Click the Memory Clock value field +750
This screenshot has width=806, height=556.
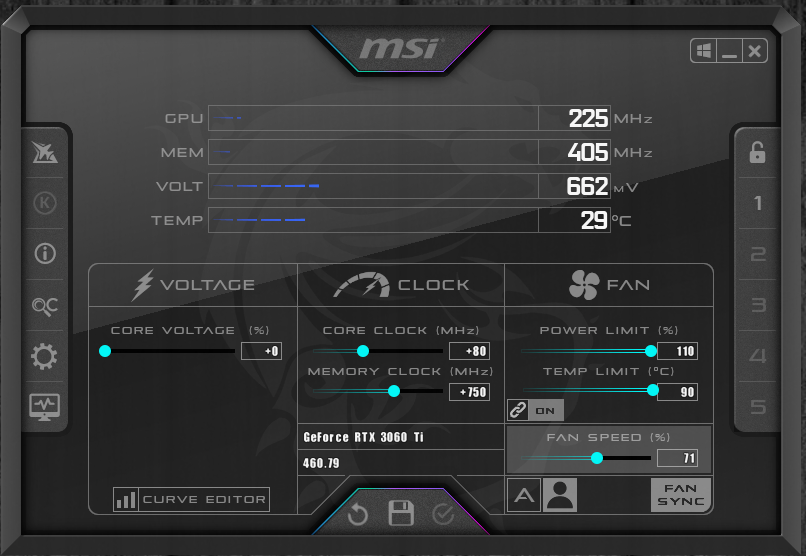[x=469, y=392]
